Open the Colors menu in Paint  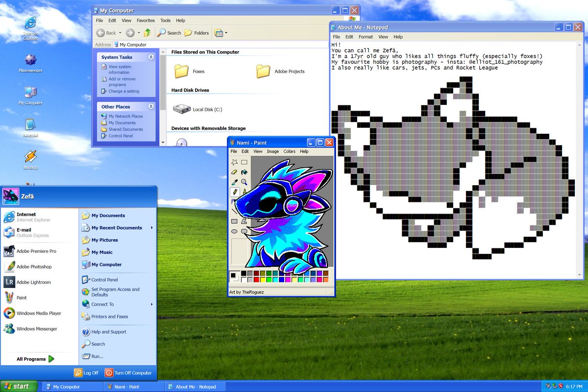point(290,151)
